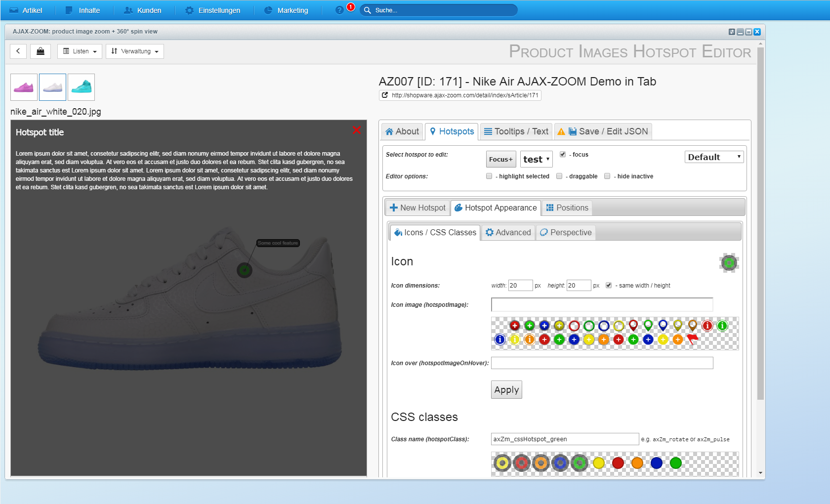Select the pink sneaker thumbnail
This screenshot has height=504, width=830.
pyautogui.click(x=24, y=87)
